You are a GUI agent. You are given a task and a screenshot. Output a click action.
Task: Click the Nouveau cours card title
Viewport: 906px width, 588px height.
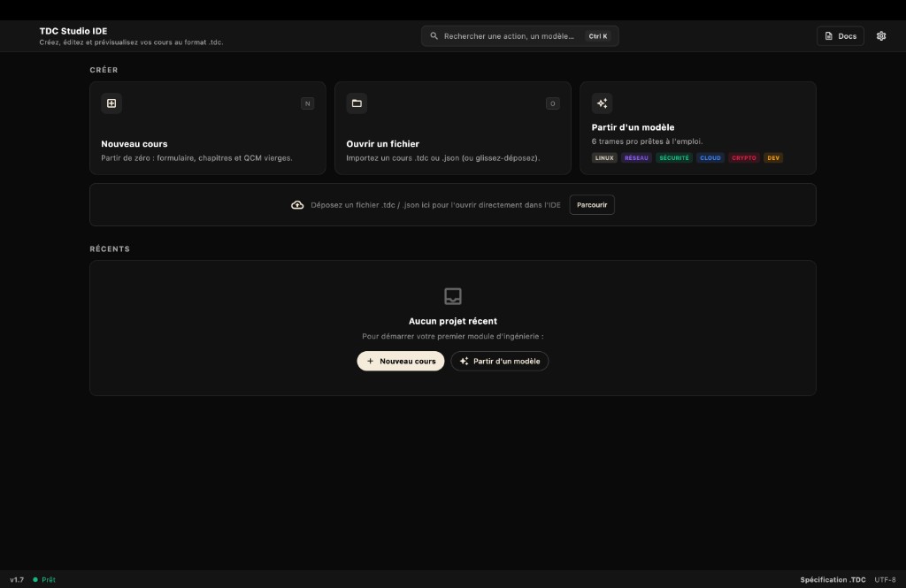[x=134, y=144]
